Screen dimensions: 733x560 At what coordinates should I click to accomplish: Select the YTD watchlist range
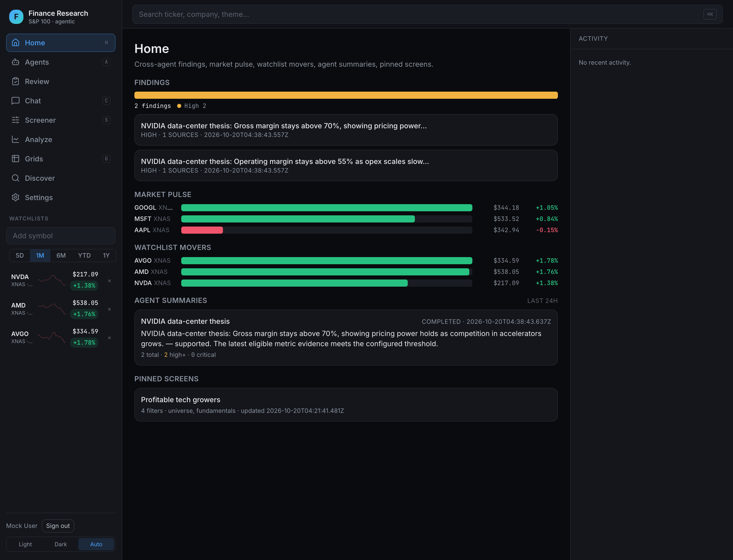(x=84, y=255)
